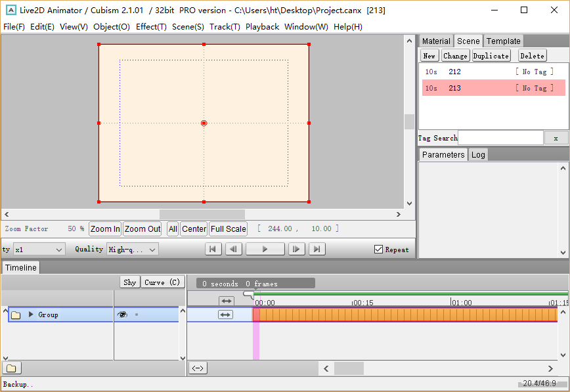Toggle the Shy button
This screenshot has height=392, width=570.
coord(130,282)
